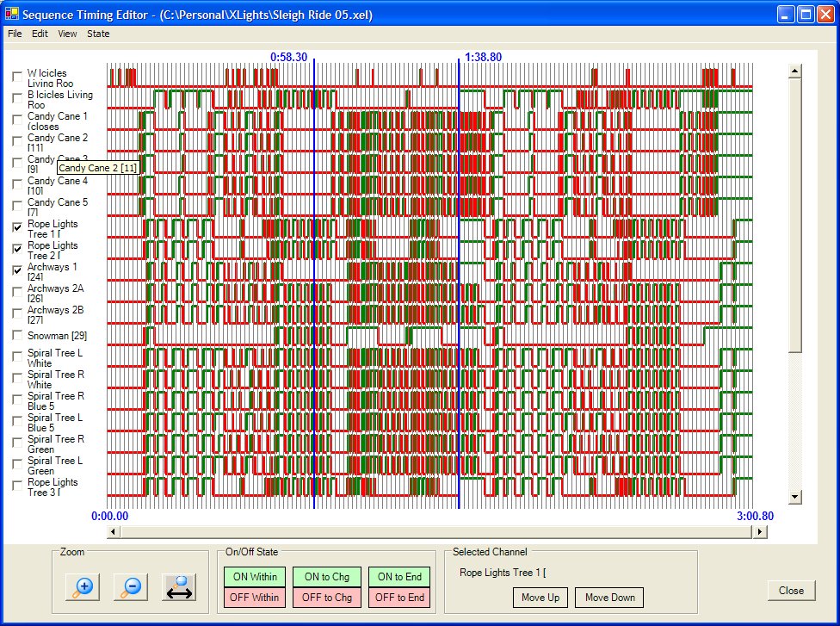
Task: Click the Move Up button
Action: (x=540, y=597)
